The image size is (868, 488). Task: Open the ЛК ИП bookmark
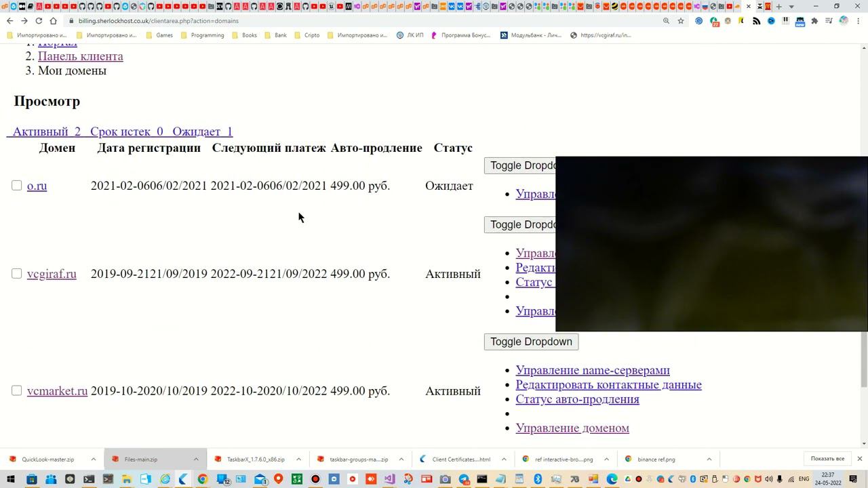point(410,35)
